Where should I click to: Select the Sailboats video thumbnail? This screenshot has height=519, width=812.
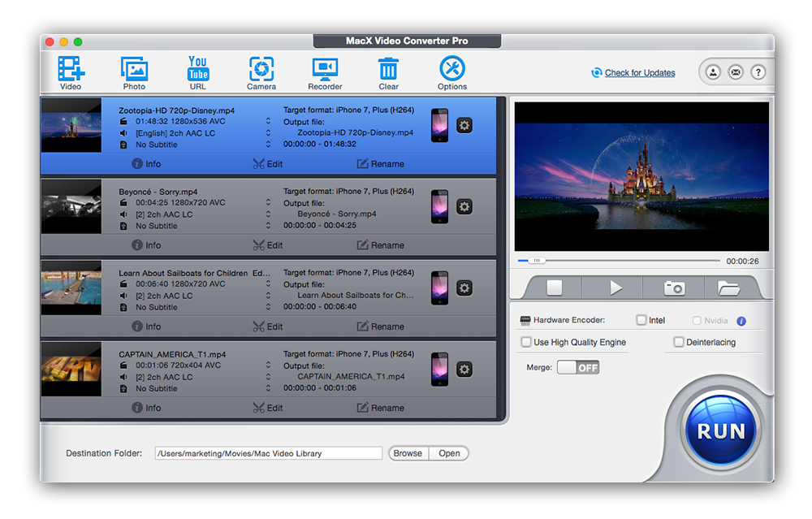coord(71,288)
